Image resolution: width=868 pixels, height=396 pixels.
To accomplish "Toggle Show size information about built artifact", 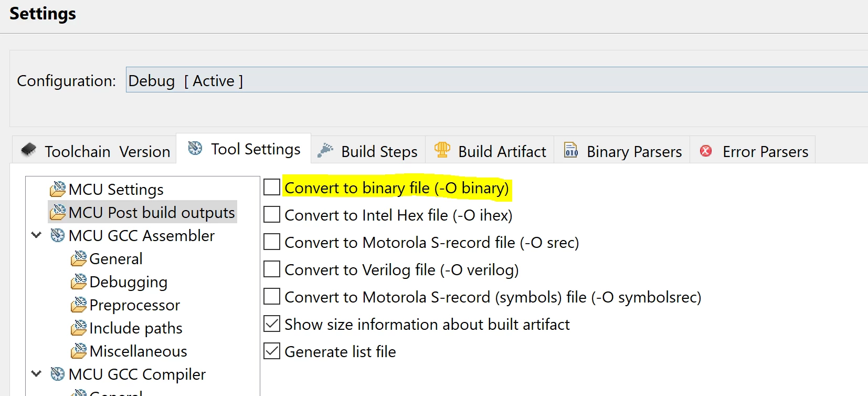I will [272, 324].
